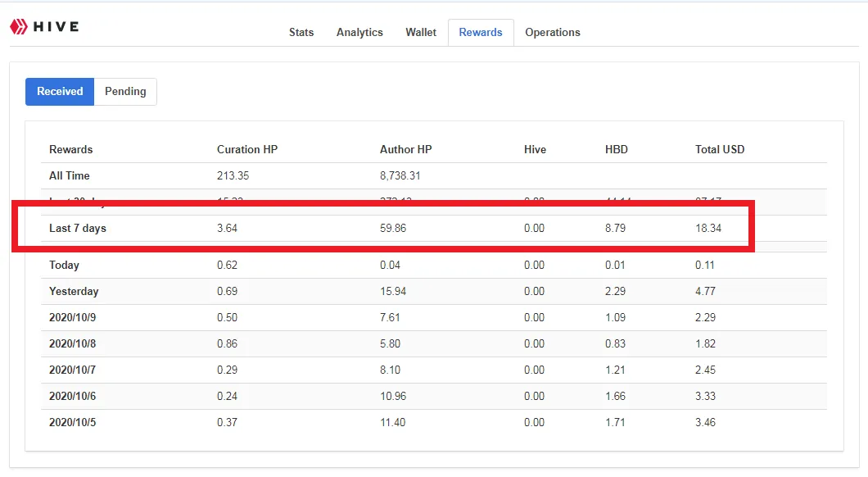Click 2020/10/7 author HP 8.10
The width and height of the screenshot is (868, 477).
[390, 370]
